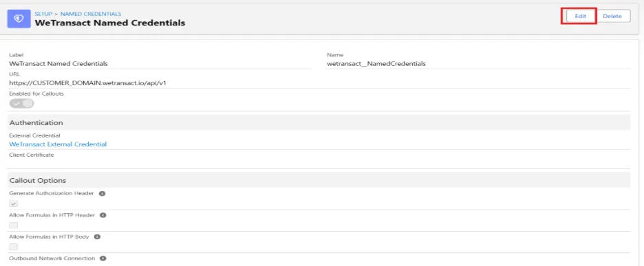Click the External Credential field label

tap(34, 135)
